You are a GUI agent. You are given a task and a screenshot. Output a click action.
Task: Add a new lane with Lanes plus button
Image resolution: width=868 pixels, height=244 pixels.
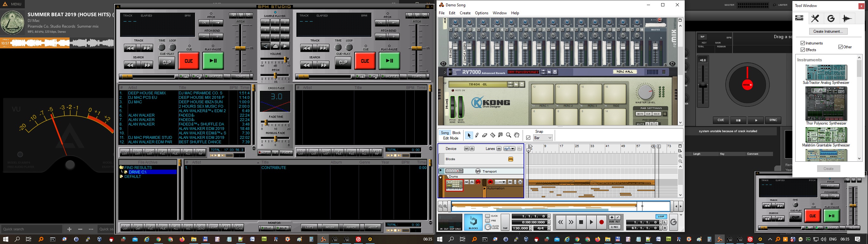pos(499,149)
